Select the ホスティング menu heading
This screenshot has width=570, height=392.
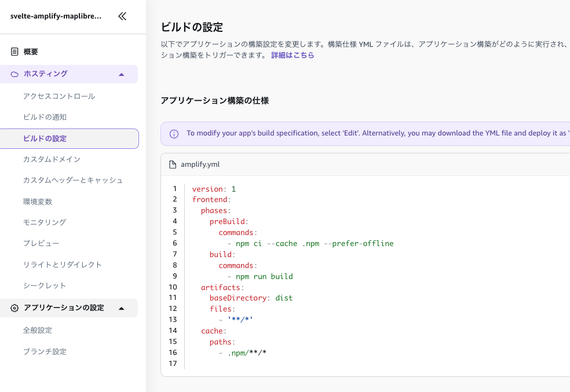pos(45,74)
